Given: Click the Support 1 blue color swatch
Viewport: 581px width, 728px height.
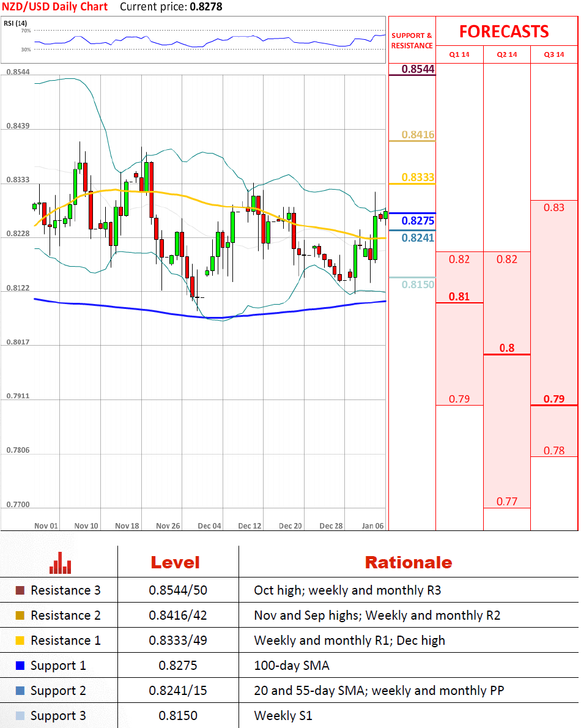Looking at the screenshot, I should coord(20,666).
